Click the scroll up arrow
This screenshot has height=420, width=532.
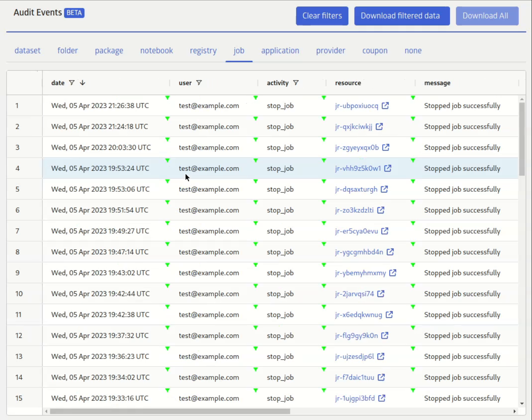[x=522, y=99]
